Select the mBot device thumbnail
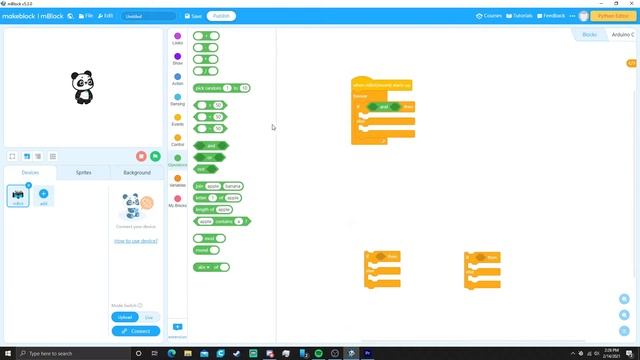This screenshot has width=640, height=360. (18, 196)
